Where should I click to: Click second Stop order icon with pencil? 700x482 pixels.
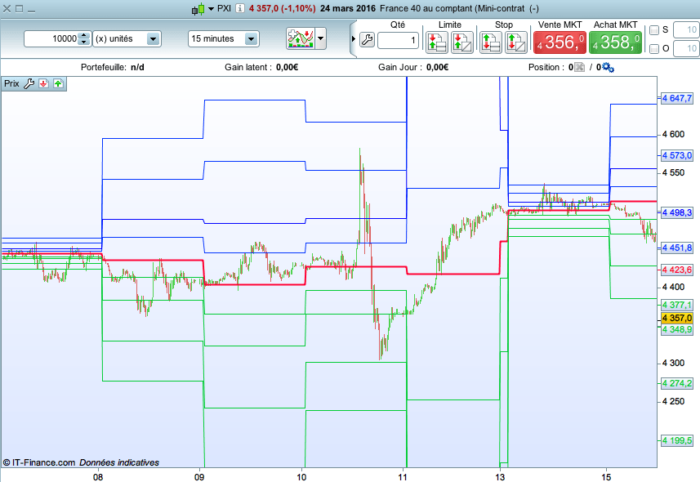tap(516, 42)
